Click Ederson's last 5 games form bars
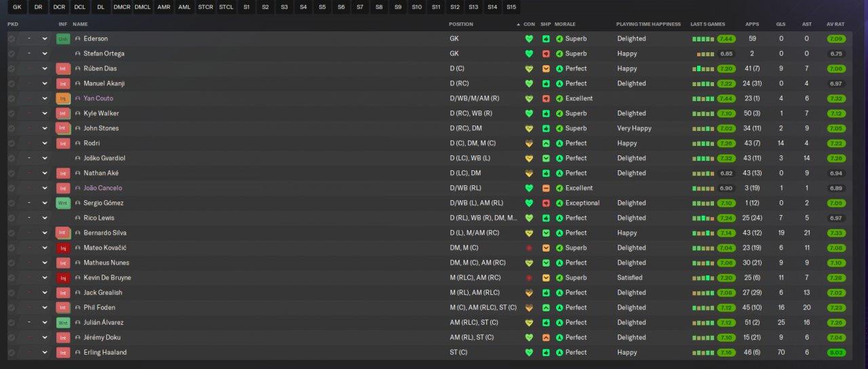The width and height of the screenshot is (868, 369). 703,39
